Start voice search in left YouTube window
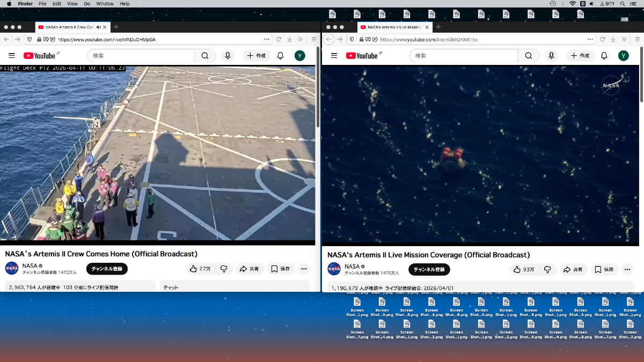The height and width of the screenshot is (362, 644). coord(228,56)
